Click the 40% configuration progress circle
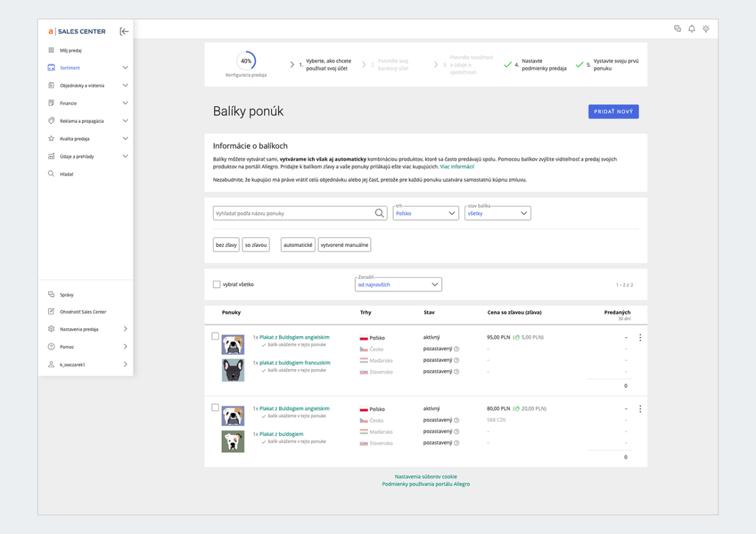Image resolution: width=756 pixels, height=534 pixels. [x=246, y=61]
